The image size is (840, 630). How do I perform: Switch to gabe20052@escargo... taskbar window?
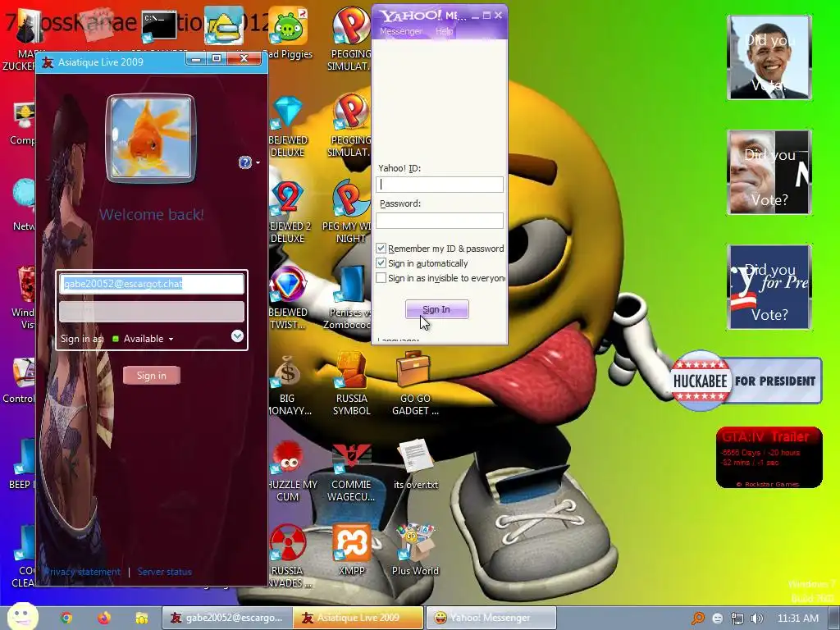click(x=227, y=618)
